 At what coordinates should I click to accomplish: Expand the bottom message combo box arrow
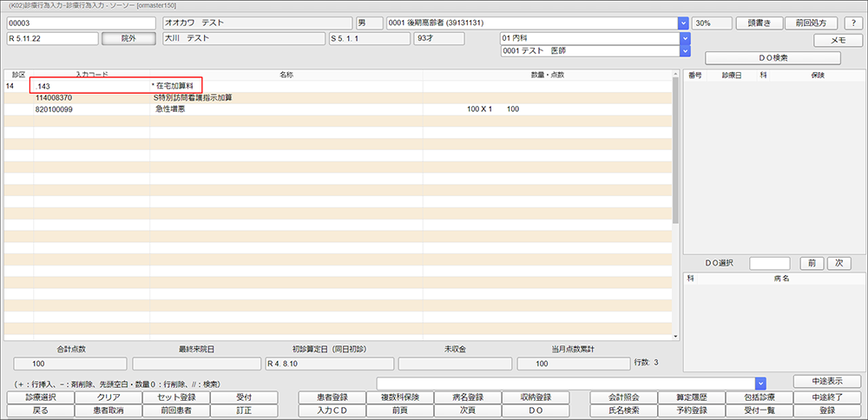point(760,383)
